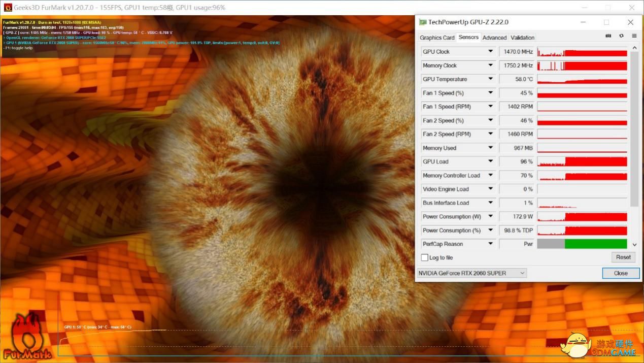Click the Power Consumption (W) graph

pos(582,216)
